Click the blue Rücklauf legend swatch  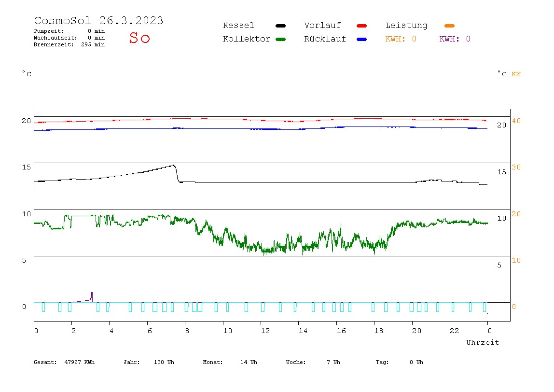pyautogui.click(x=362, y=39)
